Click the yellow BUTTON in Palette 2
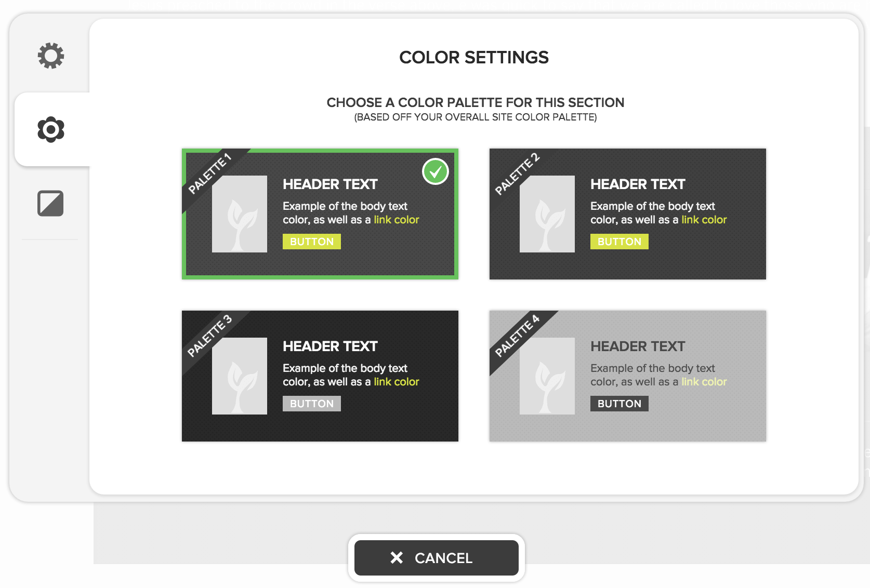The image size is (870, 588). click(x=619, y=242)
